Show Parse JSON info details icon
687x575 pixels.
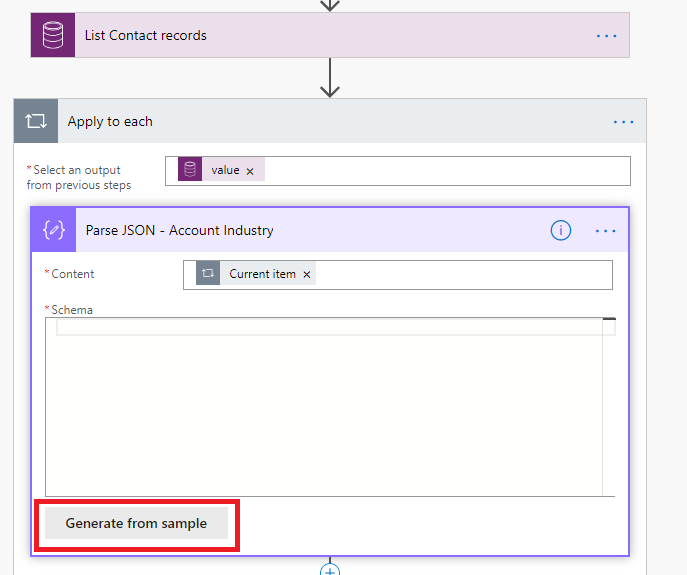coord(560,230)
